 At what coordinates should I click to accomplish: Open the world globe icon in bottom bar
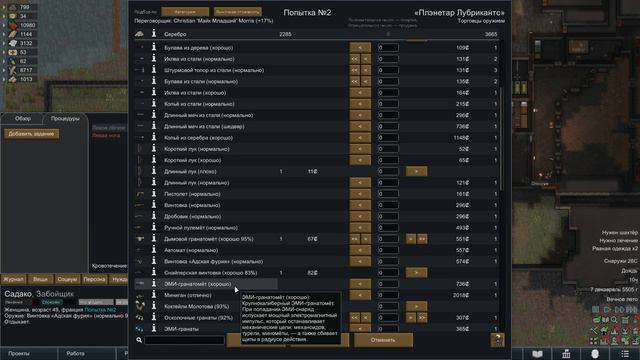coord(595,354)
